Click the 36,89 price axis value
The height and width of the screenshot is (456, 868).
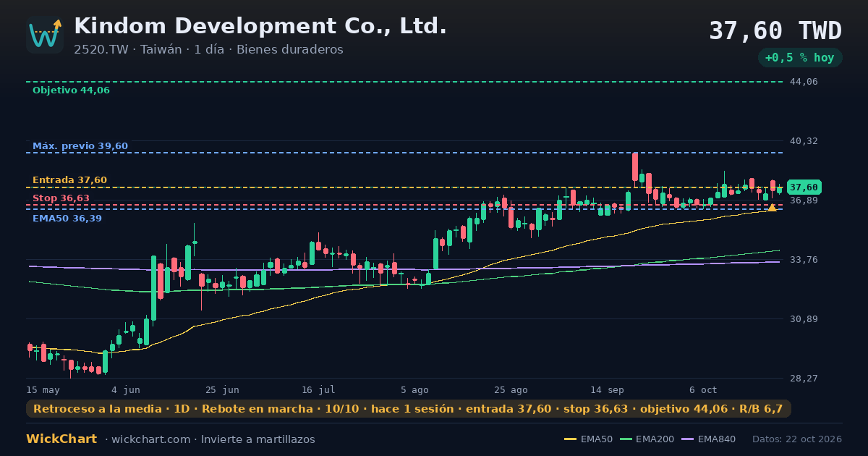point(804,200)
